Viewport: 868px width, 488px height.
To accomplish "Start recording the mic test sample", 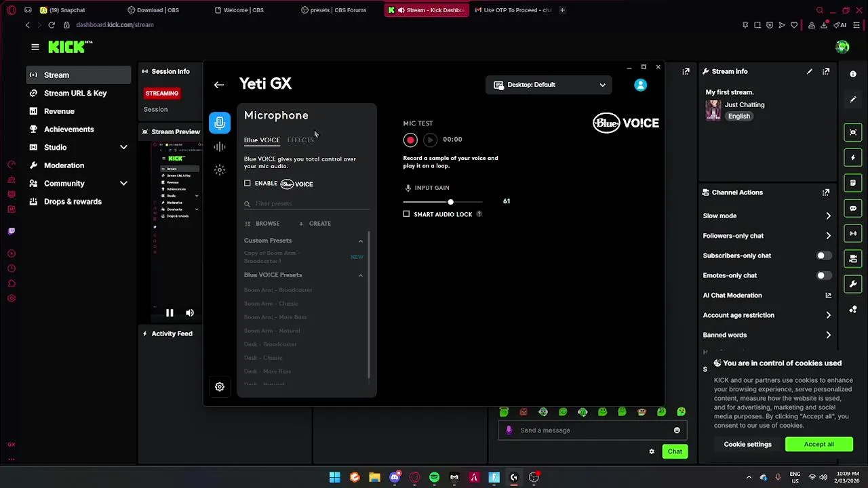I will click(x=410, y=140).
